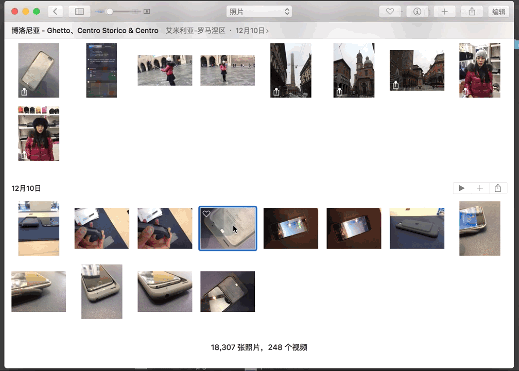Select the woman in grey beanie thumbnail
This screenshot has width=519, height=371.
coord(480,70)
